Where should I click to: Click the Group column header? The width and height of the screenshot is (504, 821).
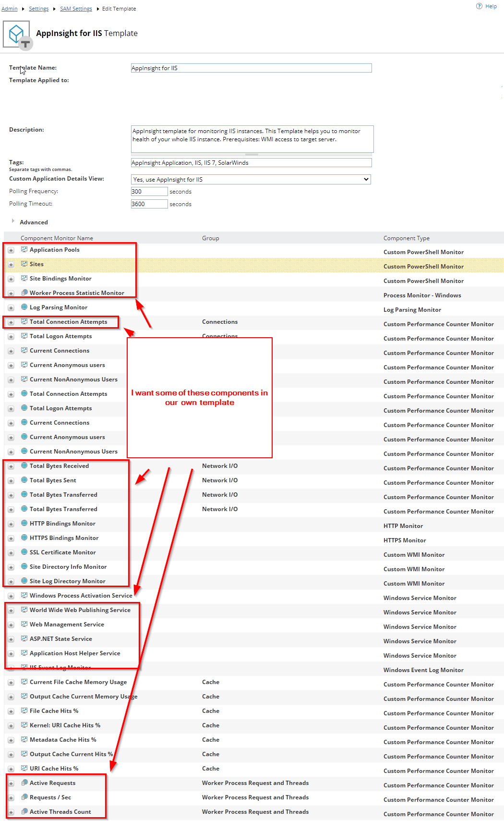click(x=210, y=238)
